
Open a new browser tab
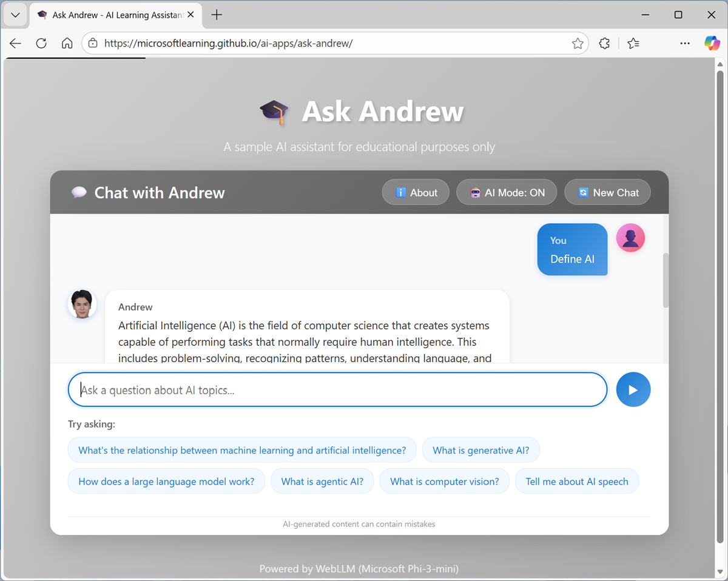[x=217, y=15]
